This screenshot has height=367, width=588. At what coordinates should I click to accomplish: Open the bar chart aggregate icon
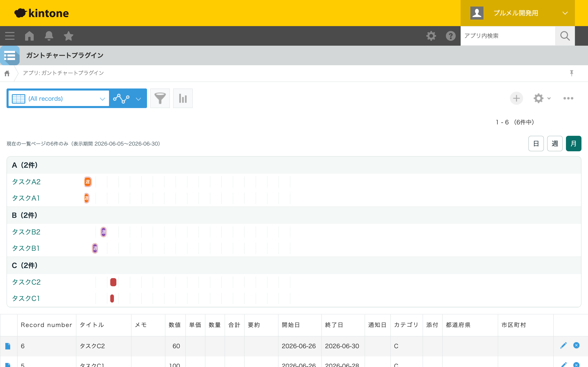(183, 98)
